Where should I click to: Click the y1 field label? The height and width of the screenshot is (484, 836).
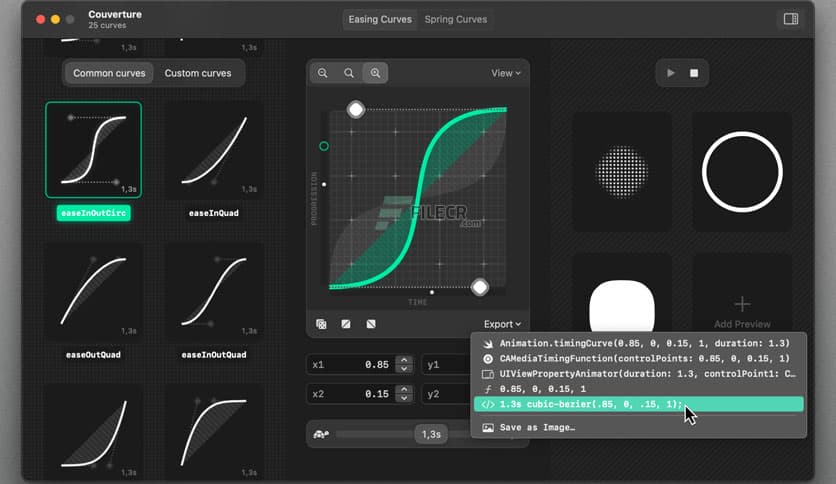click(x=433, y=365)
